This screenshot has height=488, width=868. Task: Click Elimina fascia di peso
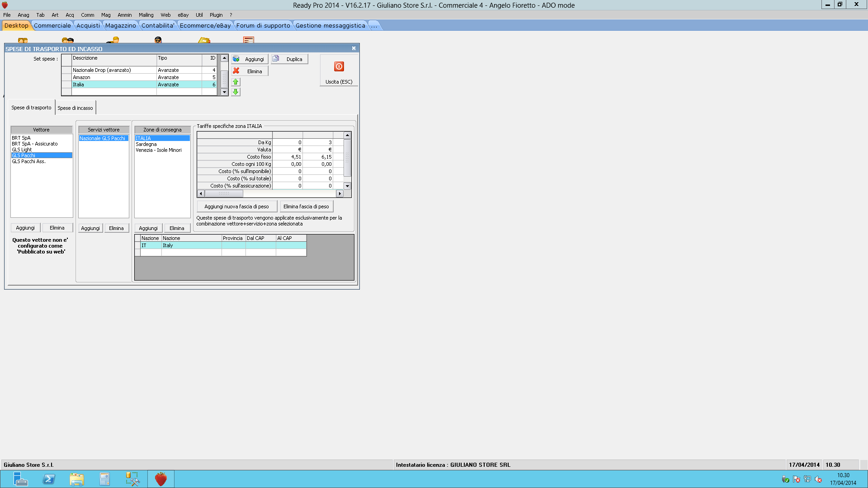point(306,206)
